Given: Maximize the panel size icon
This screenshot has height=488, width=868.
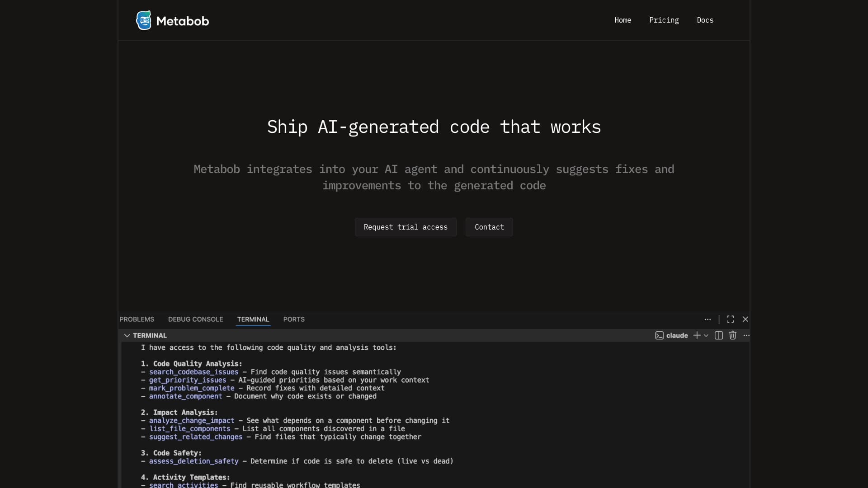Looking at the screenshot, I should point(730,319).
